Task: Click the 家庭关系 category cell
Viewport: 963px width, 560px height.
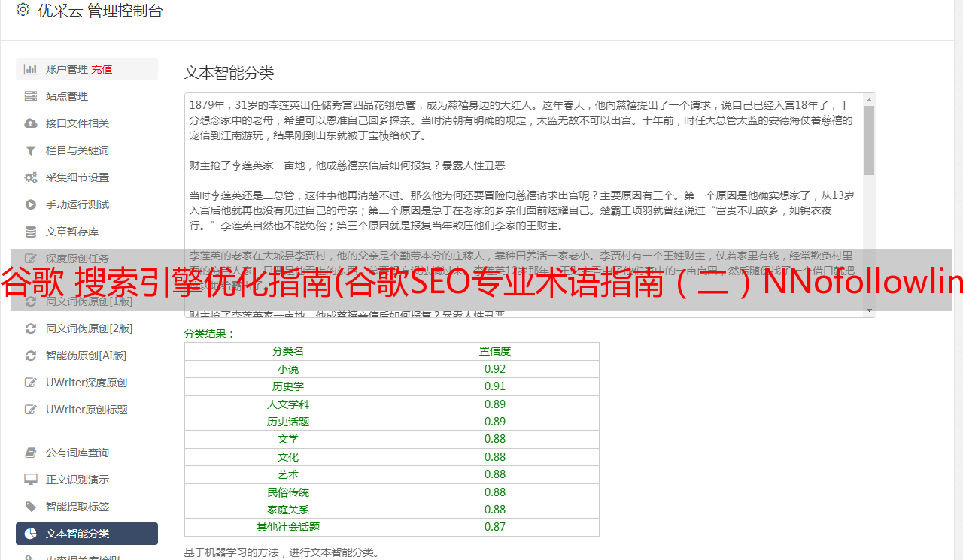Action: click(x=288, y=510)
